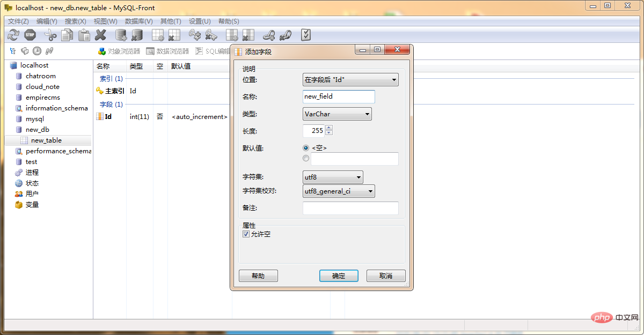Screen dimensions: 644x335
Task: Click the tree view navigator icon
Action: (x=13, y=51)
